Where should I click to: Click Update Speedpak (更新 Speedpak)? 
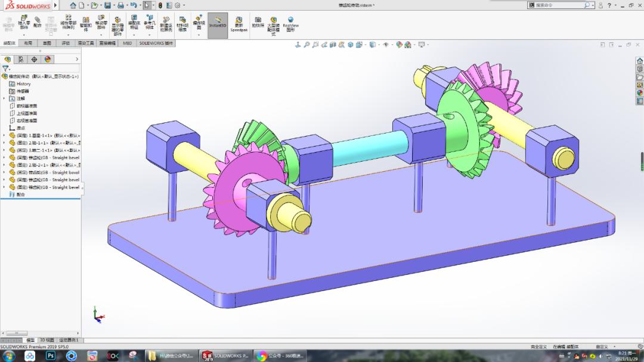pyautogui.click(x=239, y=24)
